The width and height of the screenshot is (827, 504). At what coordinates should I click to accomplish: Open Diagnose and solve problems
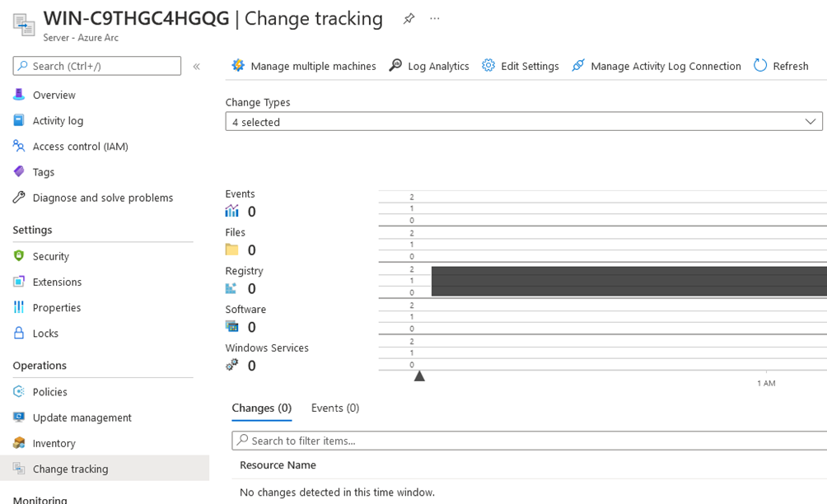coord(103,198)
